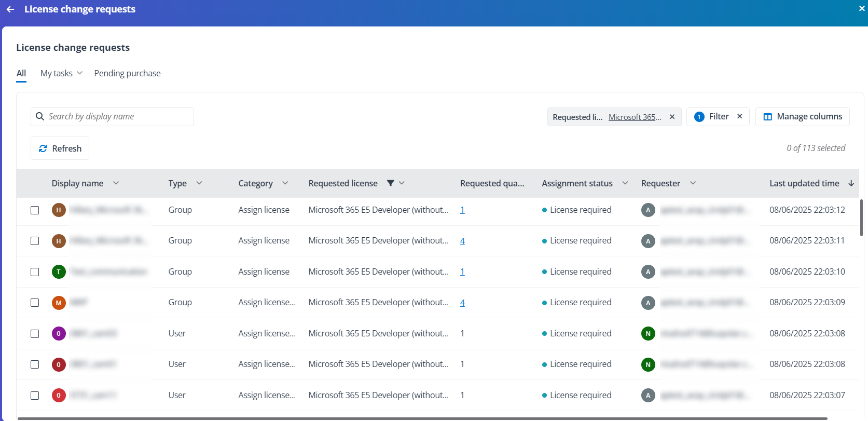Check the last visible row checkbox

coord(35,396)
